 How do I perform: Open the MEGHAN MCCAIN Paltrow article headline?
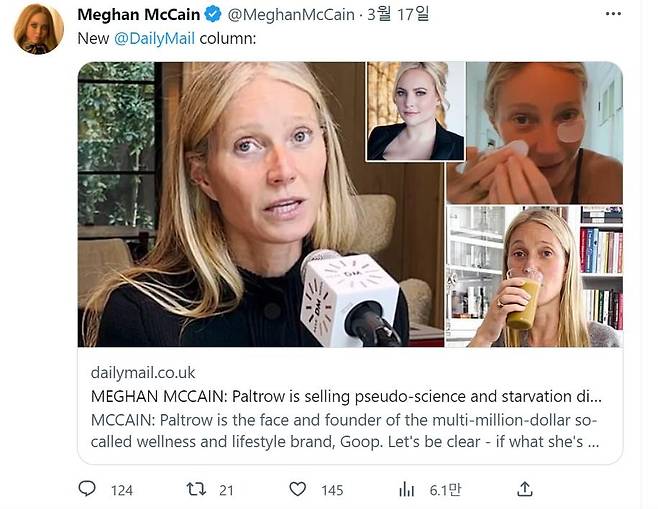(346, 395)
